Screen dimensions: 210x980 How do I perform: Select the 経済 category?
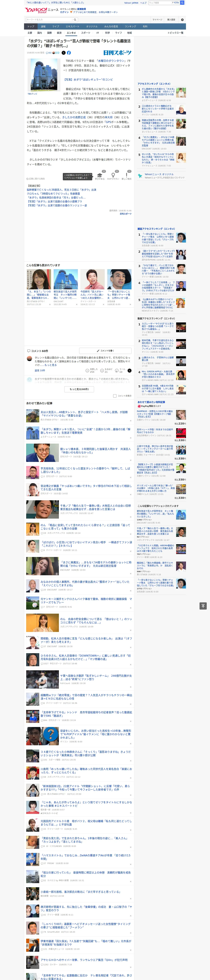[59, 33]
